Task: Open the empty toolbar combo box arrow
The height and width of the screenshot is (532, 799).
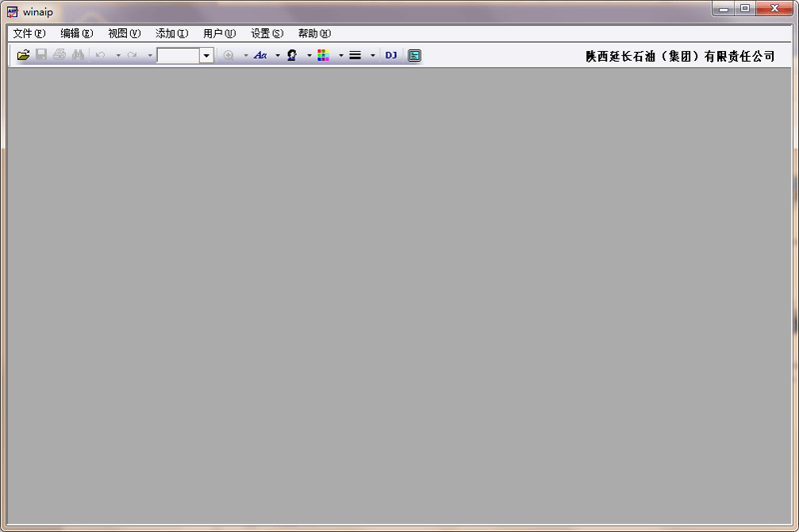Action: (207, 55)
